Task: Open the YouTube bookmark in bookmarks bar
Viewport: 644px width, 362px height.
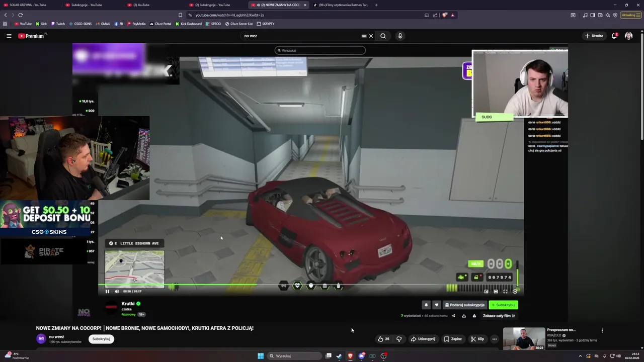Action: (x=23, y=24)
